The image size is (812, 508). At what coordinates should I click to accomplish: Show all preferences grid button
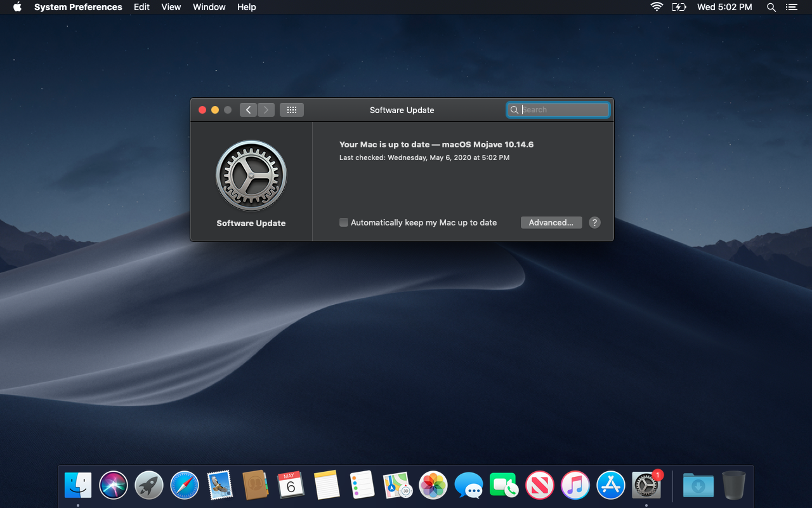[292, 110]
